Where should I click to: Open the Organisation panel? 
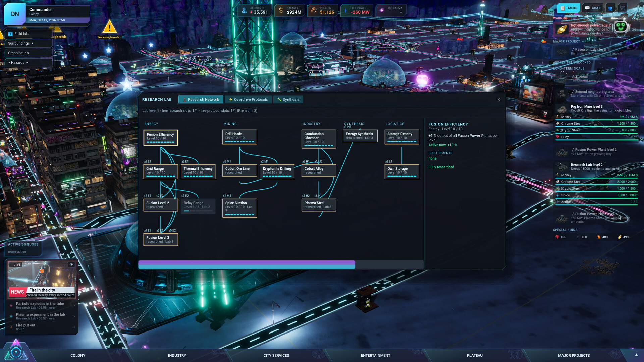coord(29,53)
